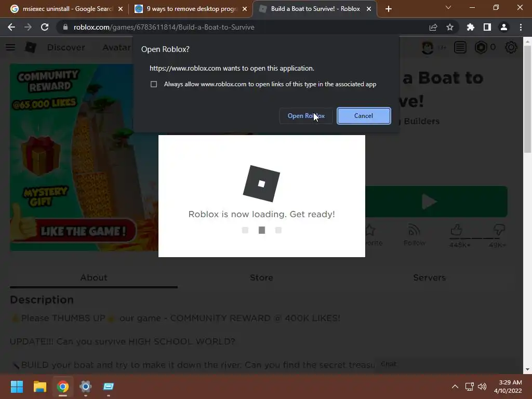Open the blue window taskbar app

pos(109,387)
